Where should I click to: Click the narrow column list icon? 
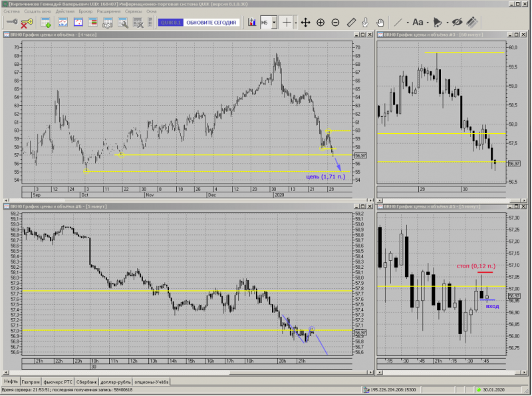[150, 23]
